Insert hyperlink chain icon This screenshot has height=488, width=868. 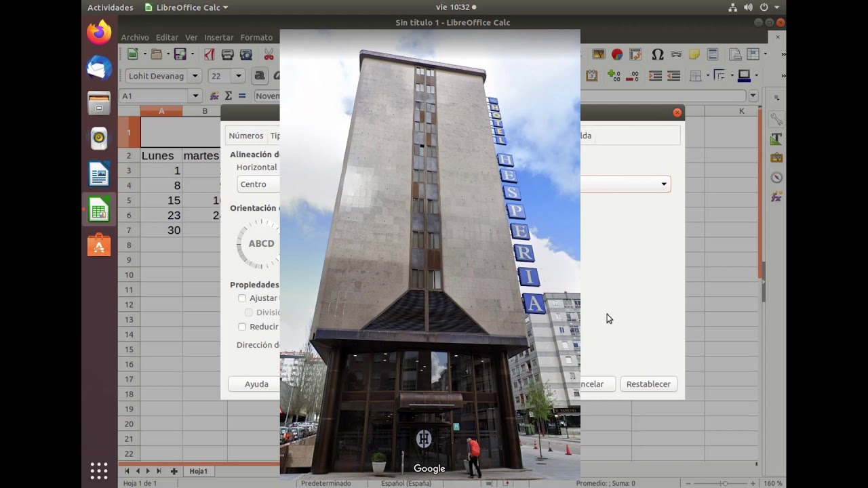(x=676, y=54)
